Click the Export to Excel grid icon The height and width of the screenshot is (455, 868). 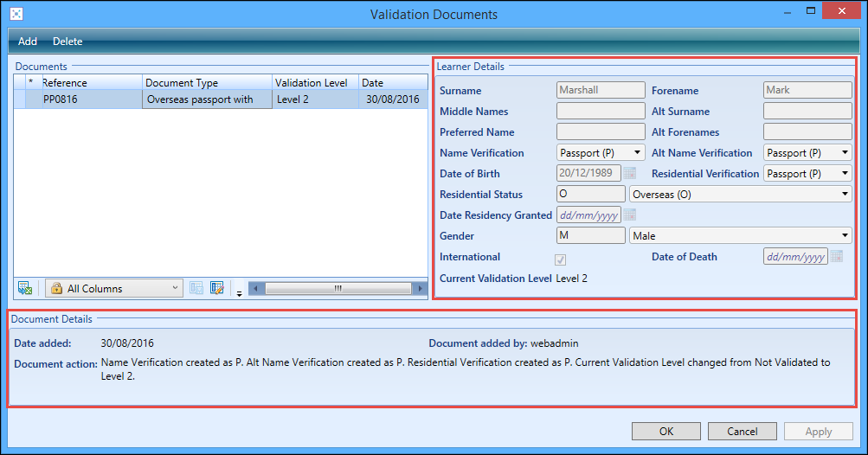point(25,288)
